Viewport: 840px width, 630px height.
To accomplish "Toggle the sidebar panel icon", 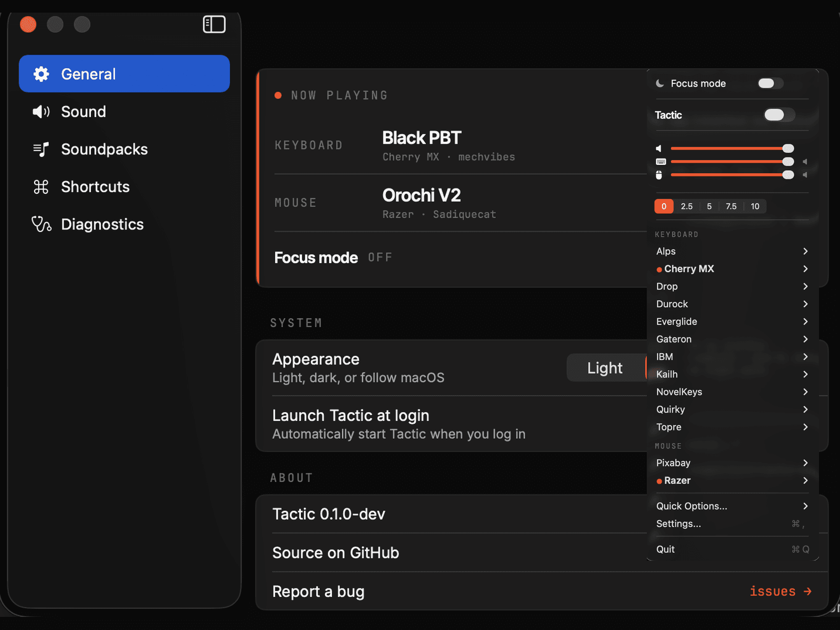I will tap(214, 24).
